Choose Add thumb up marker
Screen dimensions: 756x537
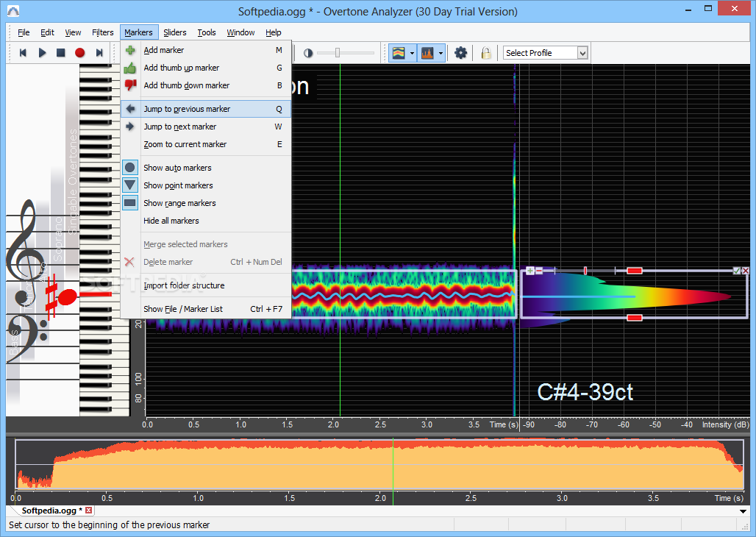(x=206, y=68)
